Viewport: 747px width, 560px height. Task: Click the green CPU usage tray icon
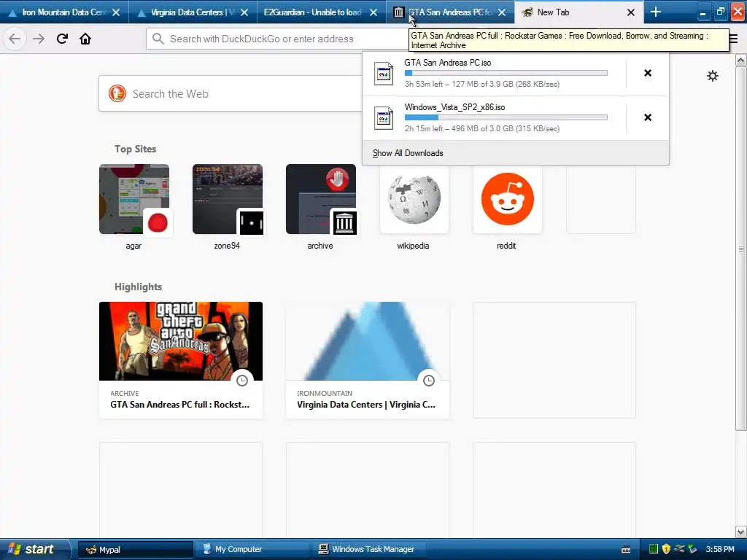click(x=654, y=549)
